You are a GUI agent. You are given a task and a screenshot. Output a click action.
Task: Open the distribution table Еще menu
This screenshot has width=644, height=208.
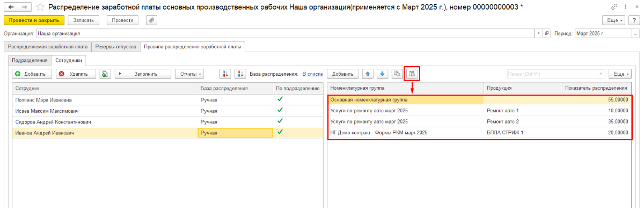(620, 74)
